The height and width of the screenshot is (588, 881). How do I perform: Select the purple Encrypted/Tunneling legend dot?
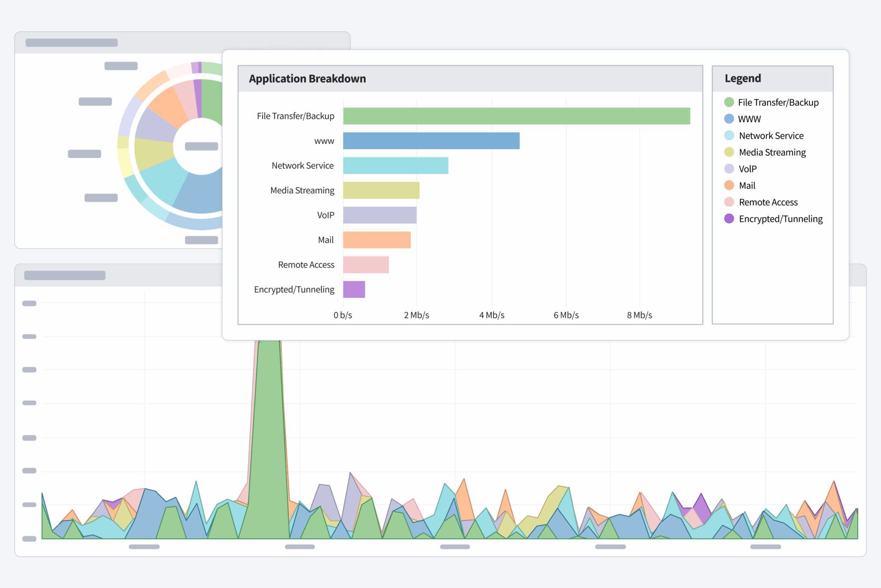tap(729, 219)
